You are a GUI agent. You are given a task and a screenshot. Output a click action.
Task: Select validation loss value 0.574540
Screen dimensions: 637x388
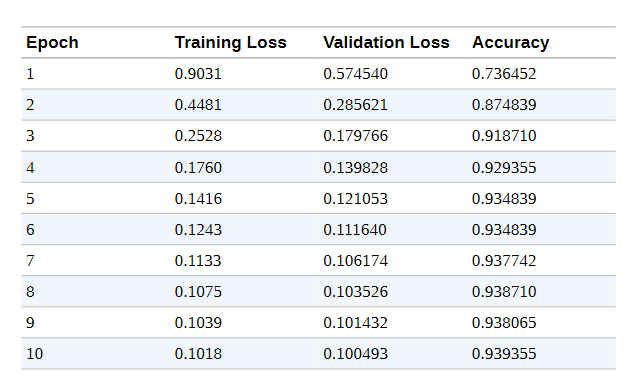355,74
